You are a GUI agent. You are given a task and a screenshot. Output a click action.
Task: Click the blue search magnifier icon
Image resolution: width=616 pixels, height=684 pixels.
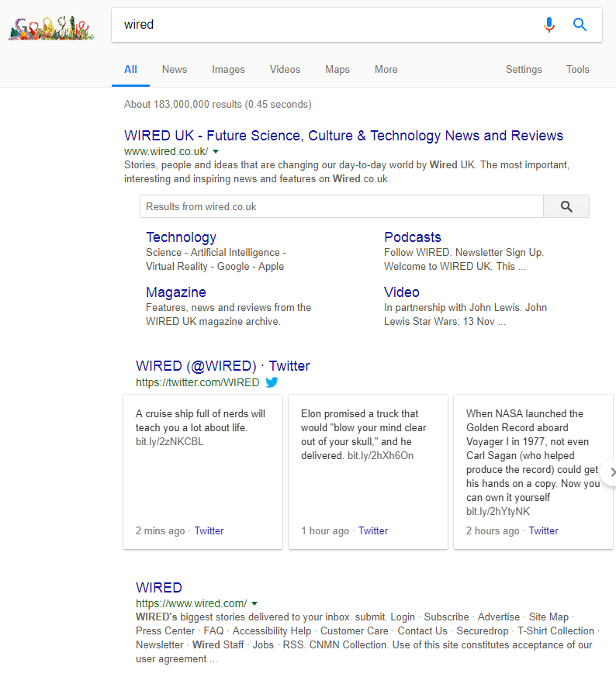click(x=580, y=25)
